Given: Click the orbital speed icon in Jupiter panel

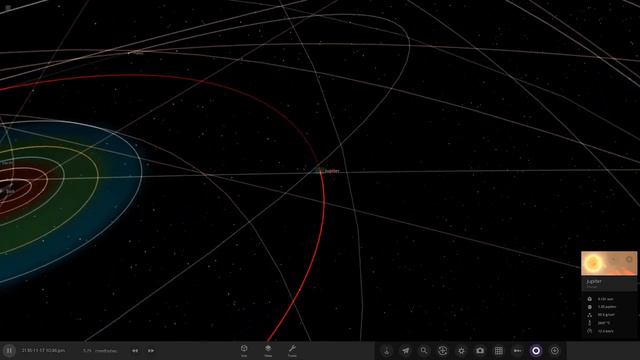Looking at the screenshot, I should 589,331.
